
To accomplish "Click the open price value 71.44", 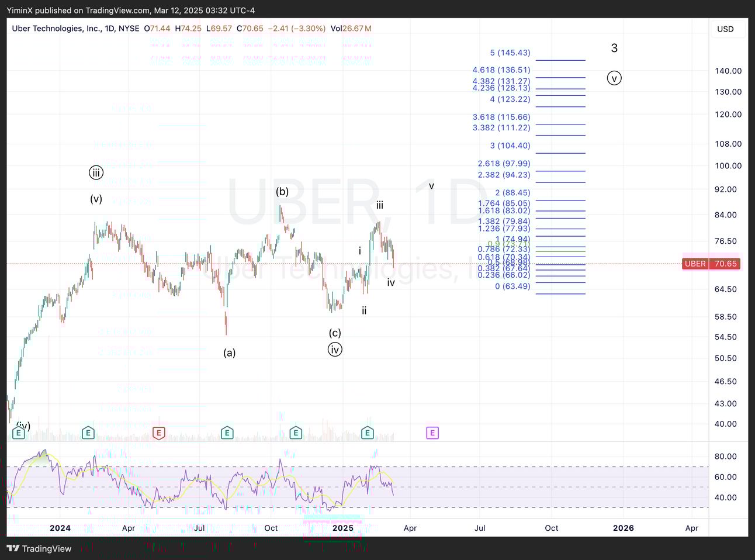I will click(x=160, y=28).
